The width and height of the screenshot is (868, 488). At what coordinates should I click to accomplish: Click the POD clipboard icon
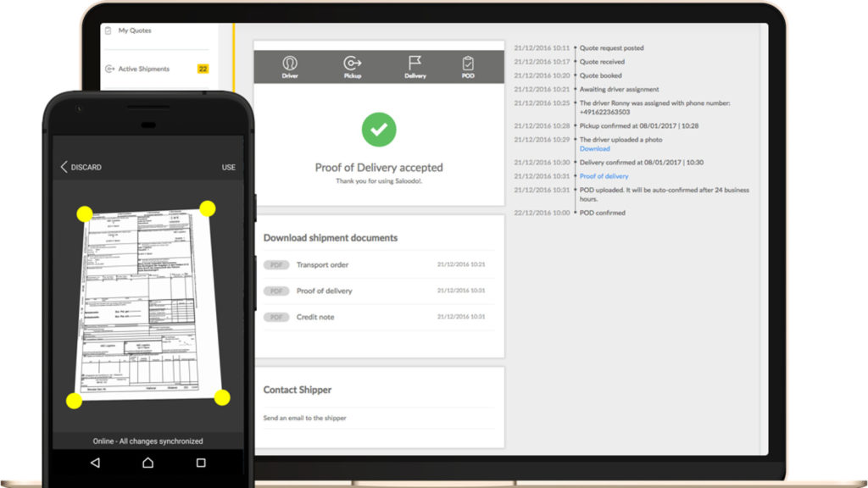click(x=468, y=64)
